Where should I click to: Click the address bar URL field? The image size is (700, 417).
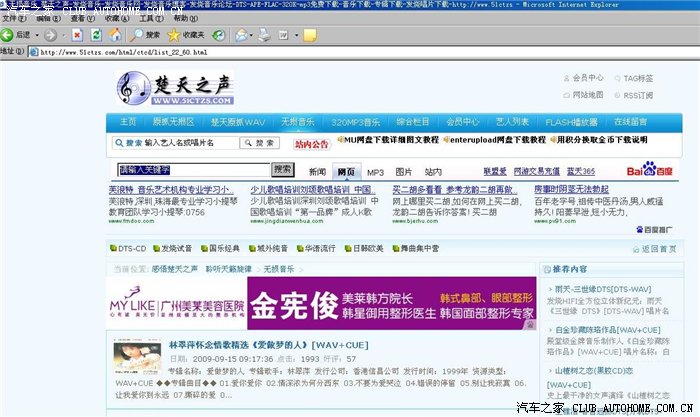coord(300,51)
